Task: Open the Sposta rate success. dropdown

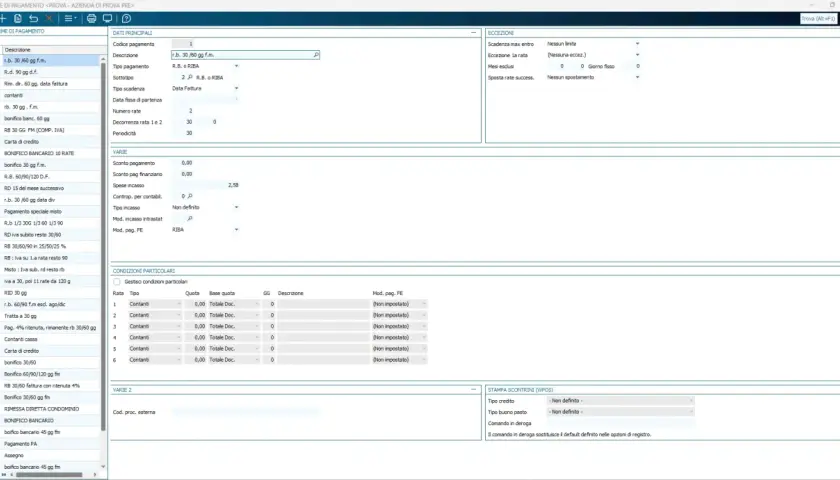Action: click(637, 77)
